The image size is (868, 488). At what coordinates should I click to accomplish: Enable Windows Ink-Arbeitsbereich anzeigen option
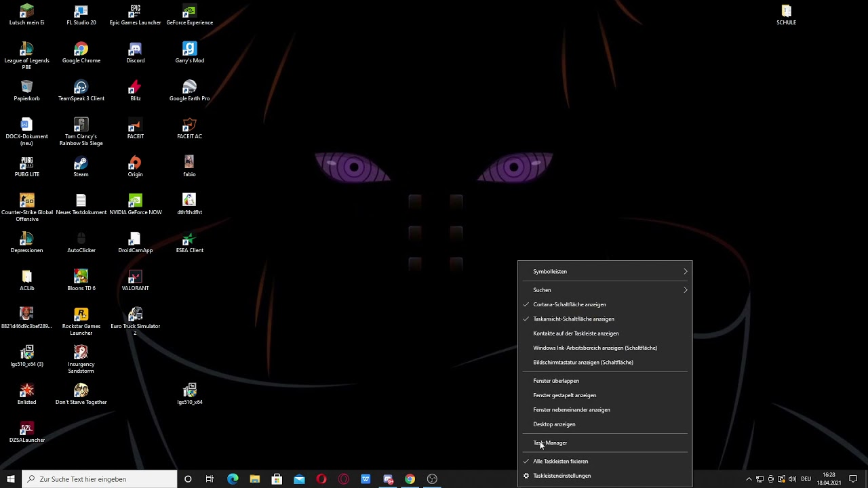[605, 348]
